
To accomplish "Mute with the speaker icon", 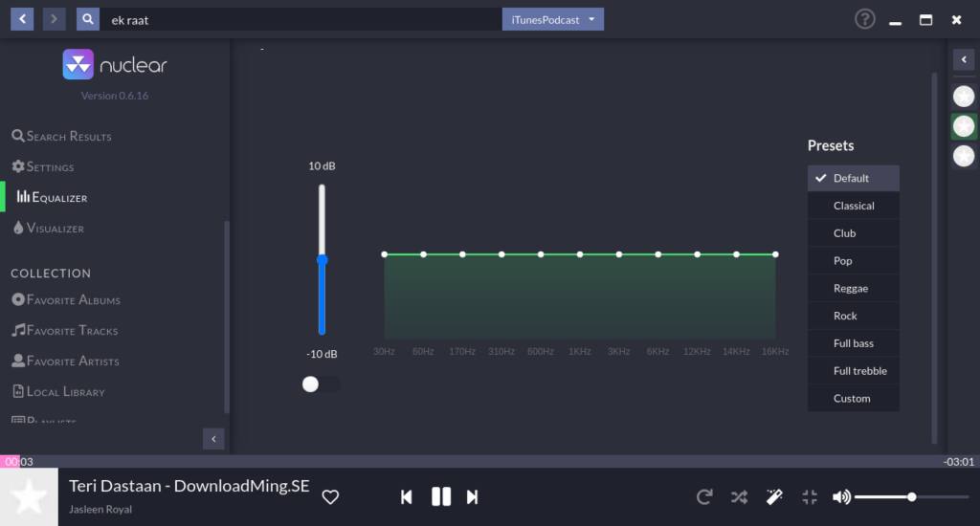I will [x=841, y=497].
